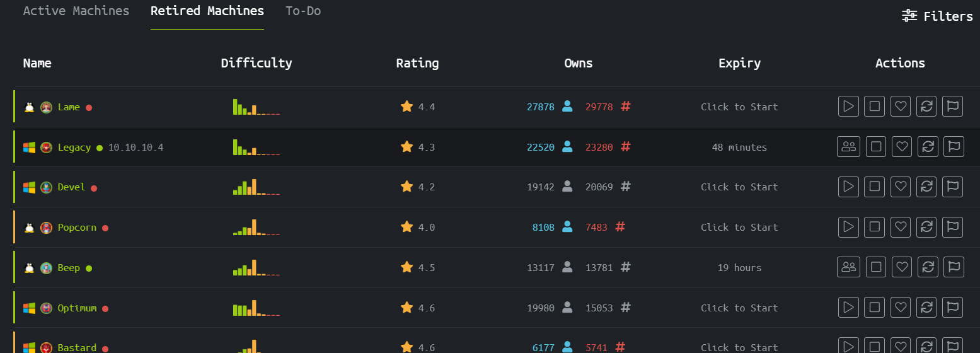The image size is (980, 353).
Task: Stop the Optimum machine
Action: click(x=875, y=308)
